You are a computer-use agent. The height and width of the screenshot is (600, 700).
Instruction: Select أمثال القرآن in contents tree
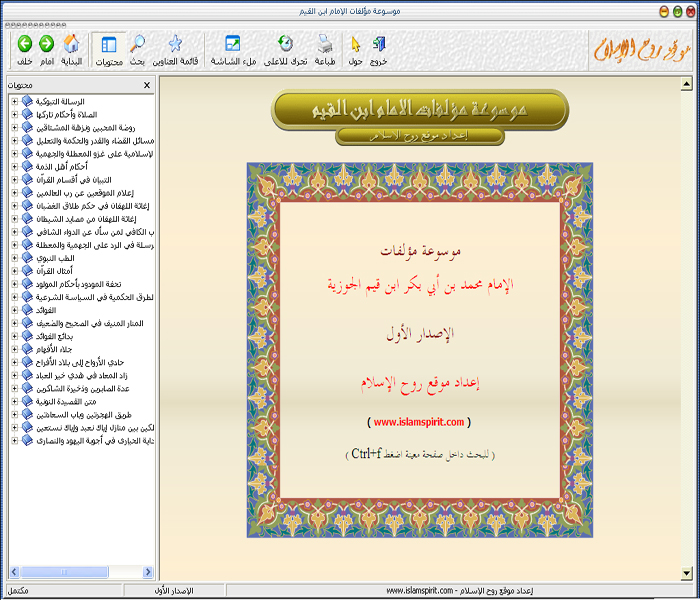pyautogui.click(x=62, y=271)
